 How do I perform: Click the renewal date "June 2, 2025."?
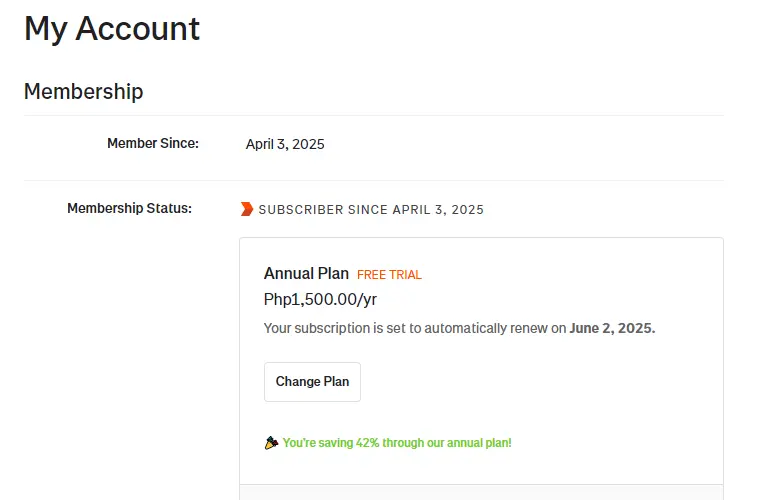(612, 328)
